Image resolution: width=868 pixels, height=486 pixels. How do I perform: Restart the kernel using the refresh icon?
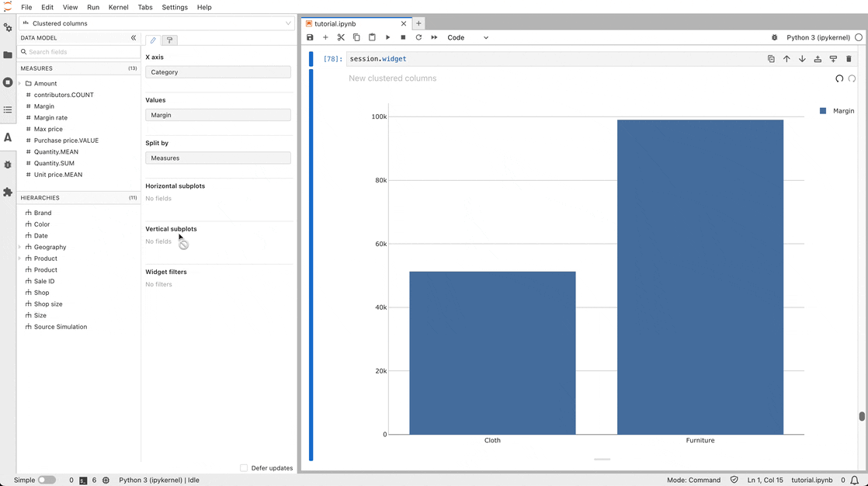418,37
